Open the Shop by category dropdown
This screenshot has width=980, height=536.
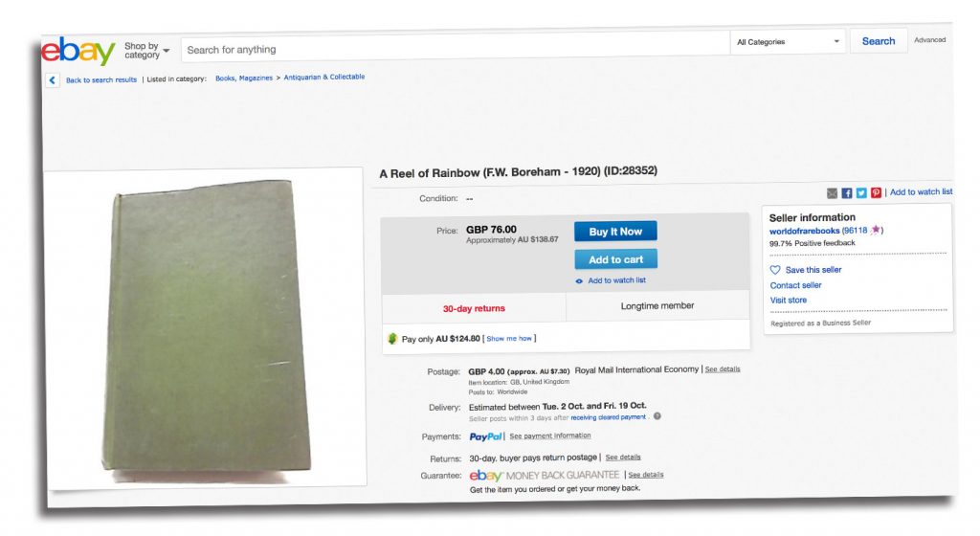pyautogui.click(x=146, y=50)
